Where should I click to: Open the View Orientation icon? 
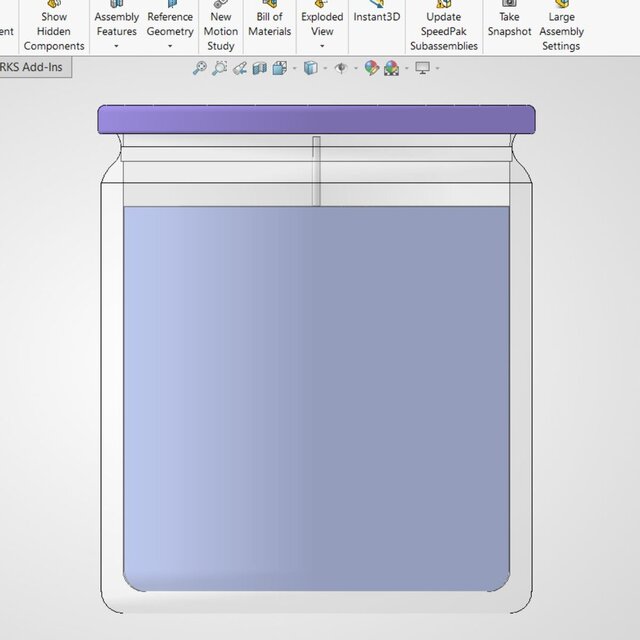[280, 68]
